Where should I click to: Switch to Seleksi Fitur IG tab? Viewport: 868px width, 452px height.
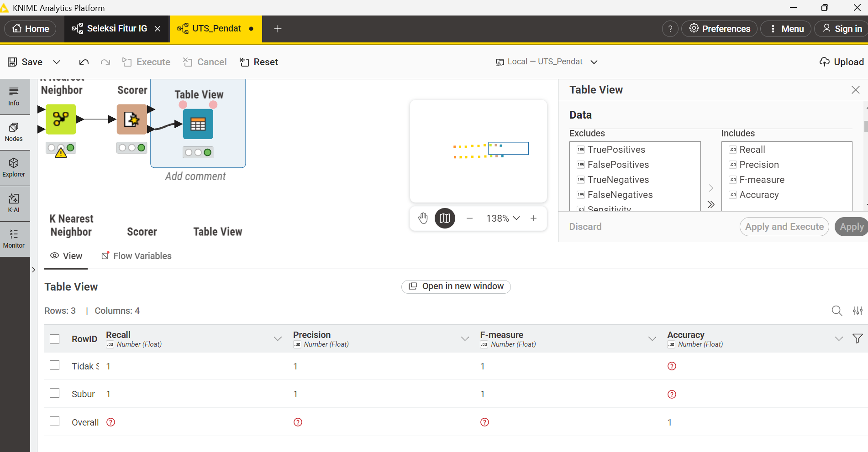click(x=117, y=29)
